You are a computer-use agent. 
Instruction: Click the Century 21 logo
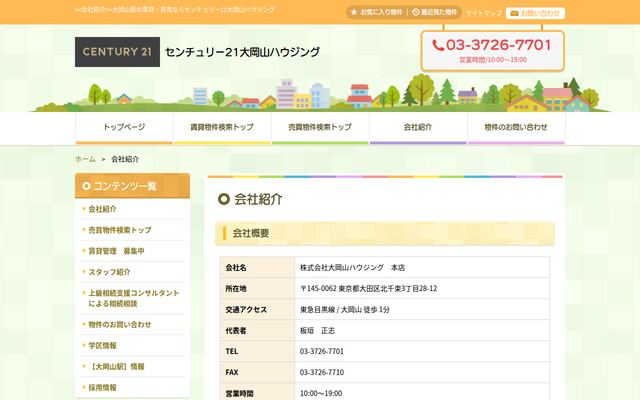[117, 52]
